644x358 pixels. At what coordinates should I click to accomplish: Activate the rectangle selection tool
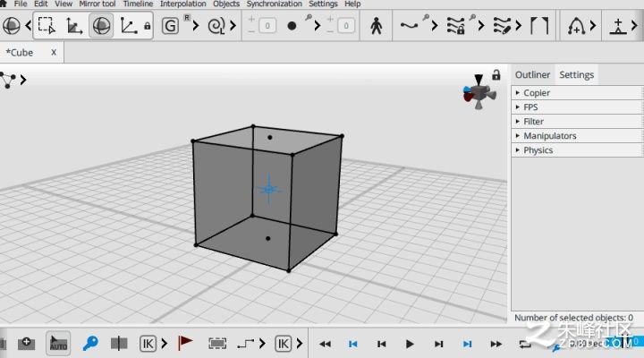[47, 25]
